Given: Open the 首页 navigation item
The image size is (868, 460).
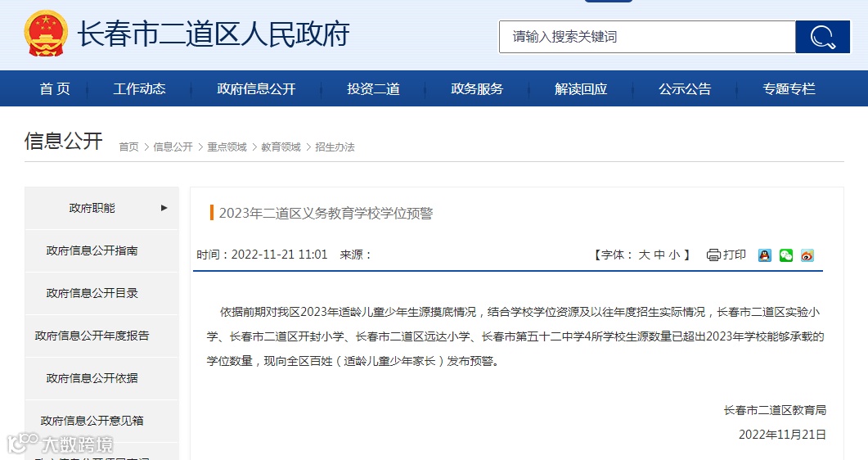Looking at the screenshot, I should point(55,88).
